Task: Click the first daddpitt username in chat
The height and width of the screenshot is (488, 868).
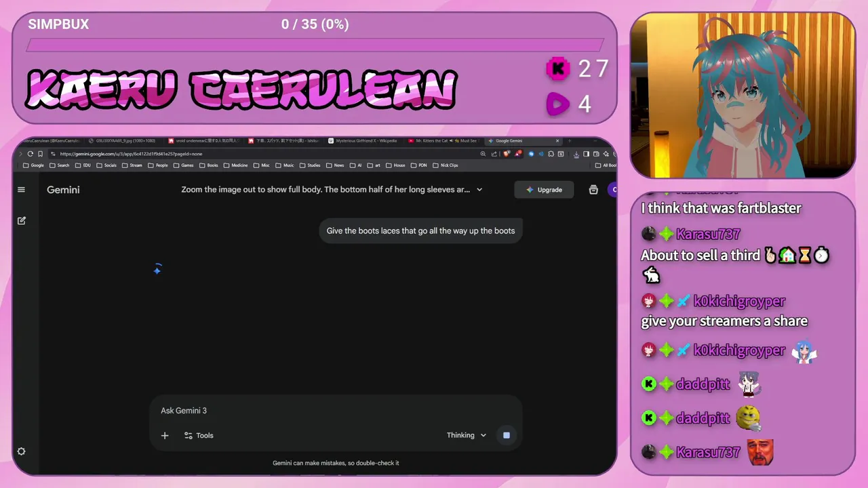Action: [x=703, y=384]
